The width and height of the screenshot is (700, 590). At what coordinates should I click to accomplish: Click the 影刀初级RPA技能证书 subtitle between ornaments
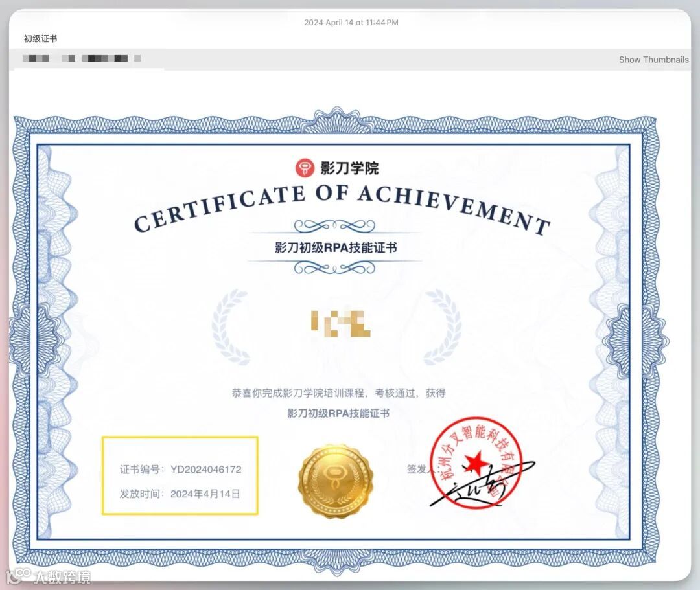click(336, 247)
